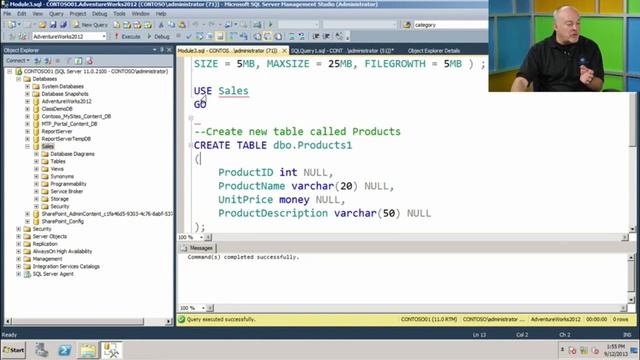The height and width of the screenshot is (360, 640).
Task: Open the Query menu
Action: 56,13
